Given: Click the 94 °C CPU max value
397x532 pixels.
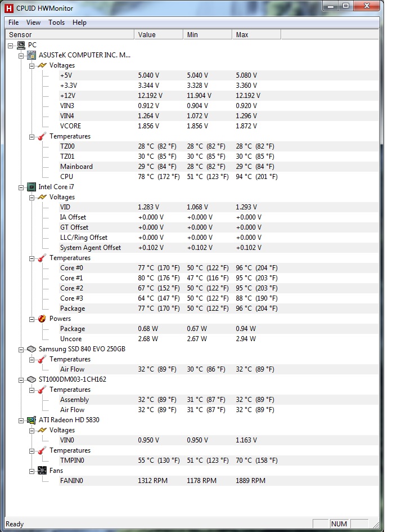Looking at the screenshot, I should [x=256, y=177].
